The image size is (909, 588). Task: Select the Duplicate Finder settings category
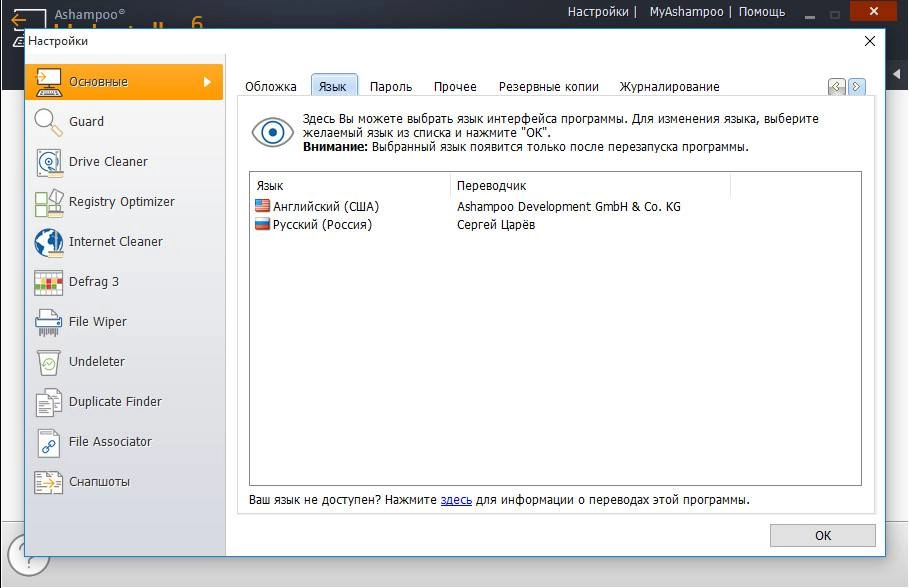coord(124,402)
